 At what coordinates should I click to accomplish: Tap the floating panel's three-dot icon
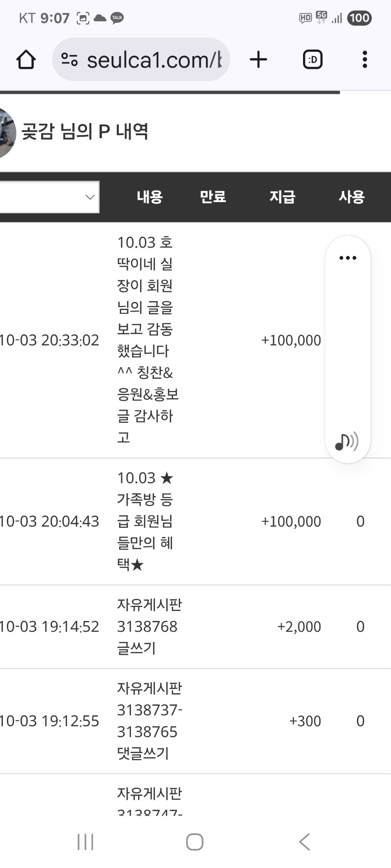[348, 258]
